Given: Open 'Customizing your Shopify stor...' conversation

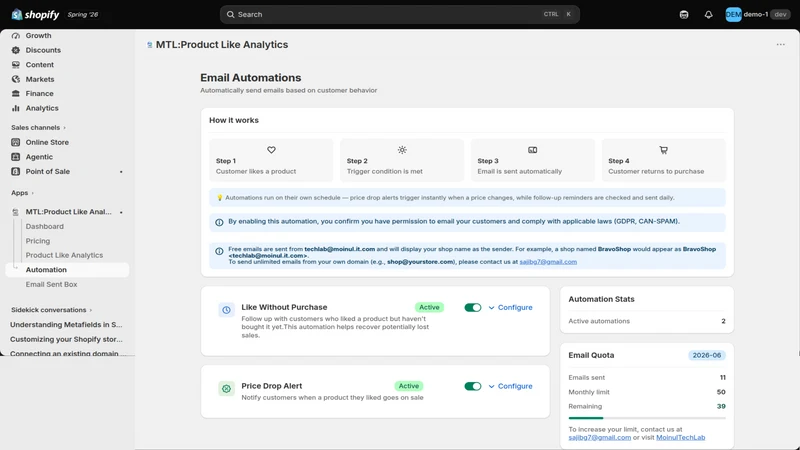Looking at the screenshot, I should click(x=66, y=339).
